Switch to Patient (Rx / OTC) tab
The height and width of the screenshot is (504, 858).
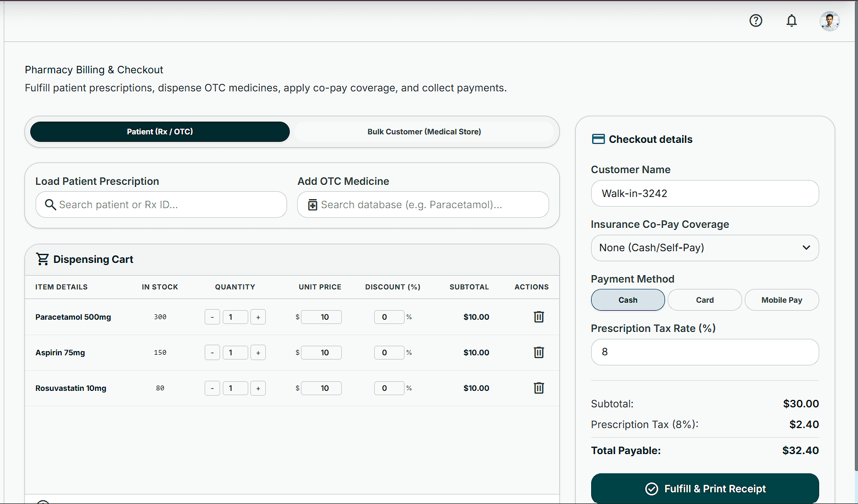(x=160, y=132)
